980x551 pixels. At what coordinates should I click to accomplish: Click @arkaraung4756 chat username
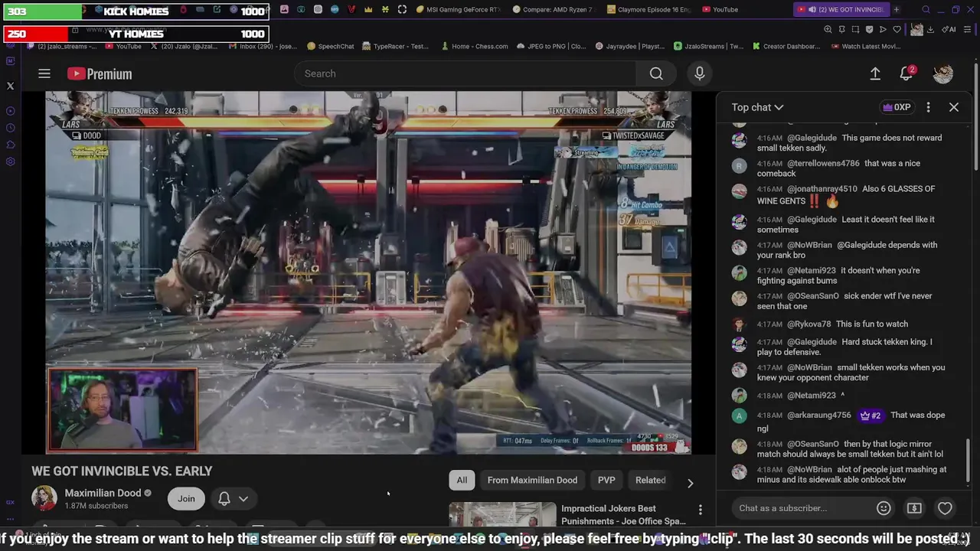pyautogui.click(x=819, y=416)
